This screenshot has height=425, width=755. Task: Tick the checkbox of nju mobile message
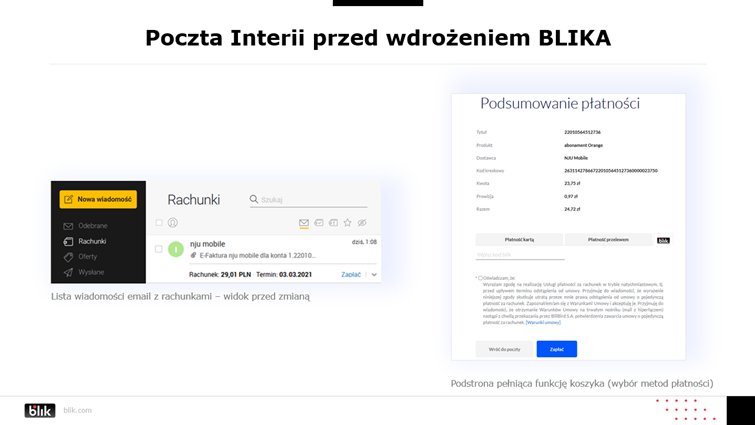158,249
